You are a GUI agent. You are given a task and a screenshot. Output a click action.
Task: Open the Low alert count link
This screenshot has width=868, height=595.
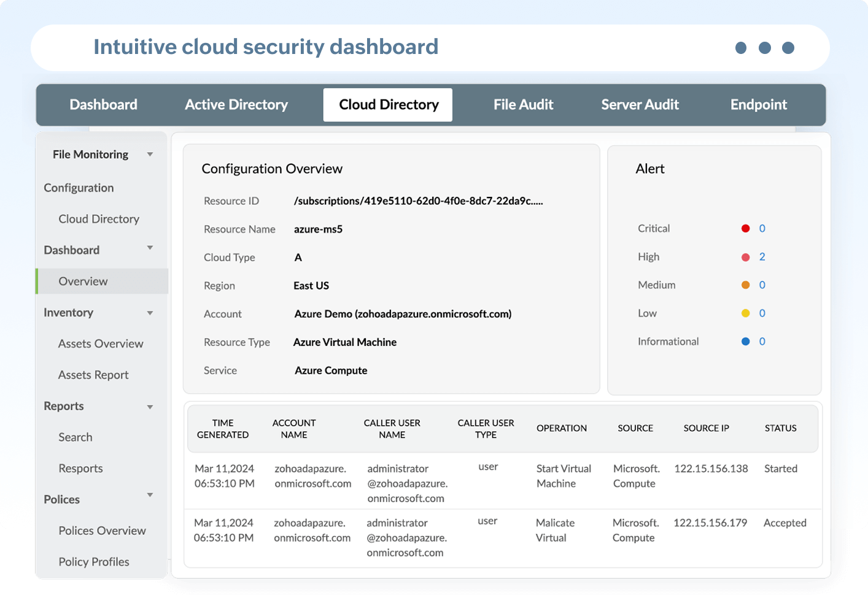[x=762, y=313]
